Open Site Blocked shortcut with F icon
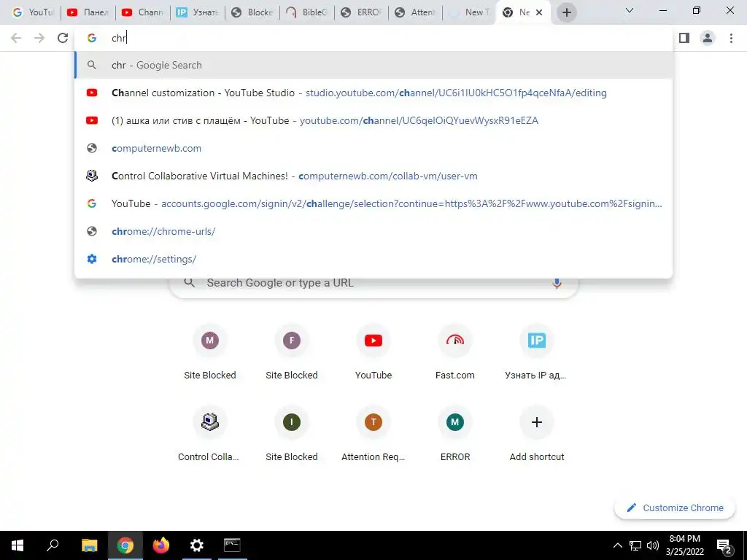Image resolution: width=747 pixels, height=560 pixels. tap(292, 353)
